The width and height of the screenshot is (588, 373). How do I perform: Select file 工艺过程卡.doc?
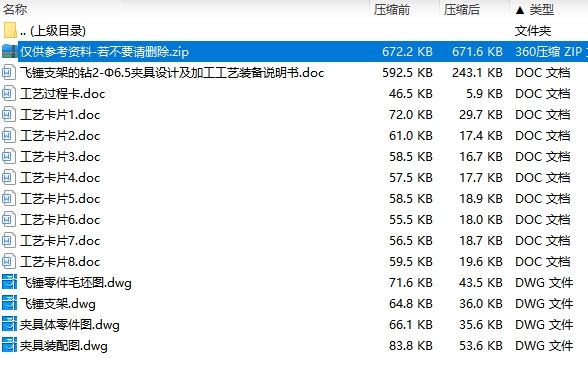click(x=62, y=93)
